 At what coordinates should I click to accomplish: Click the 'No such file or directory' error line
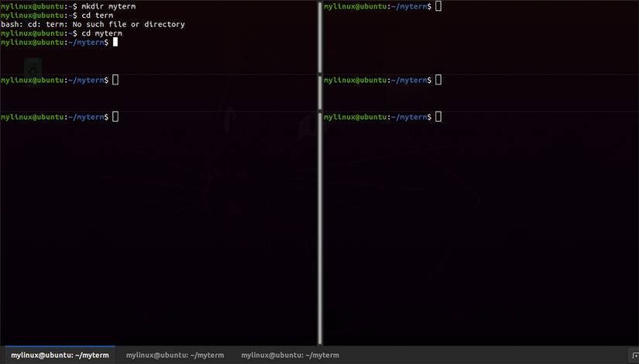click(x=92, y=24)
